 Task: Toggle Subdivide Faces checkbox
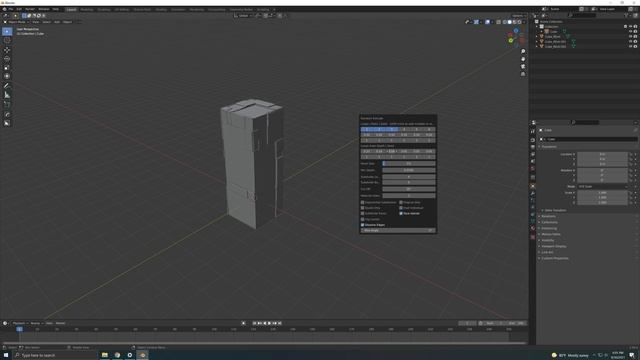[x=362, y=213]
